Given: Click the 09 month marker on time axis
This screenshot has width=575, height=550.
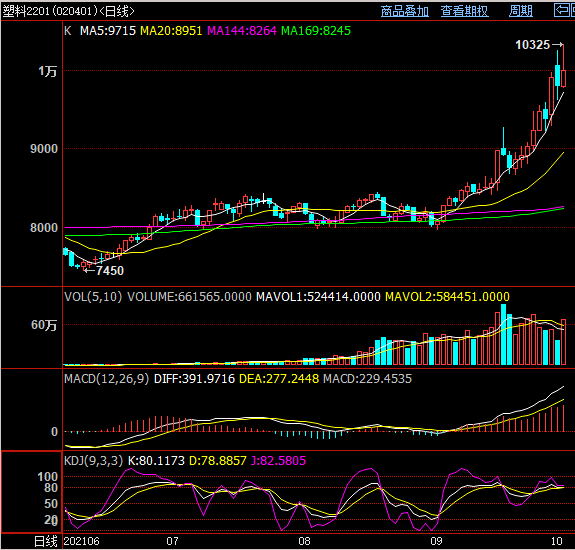Looking at the screenshot, I should [x=436, y=541].
